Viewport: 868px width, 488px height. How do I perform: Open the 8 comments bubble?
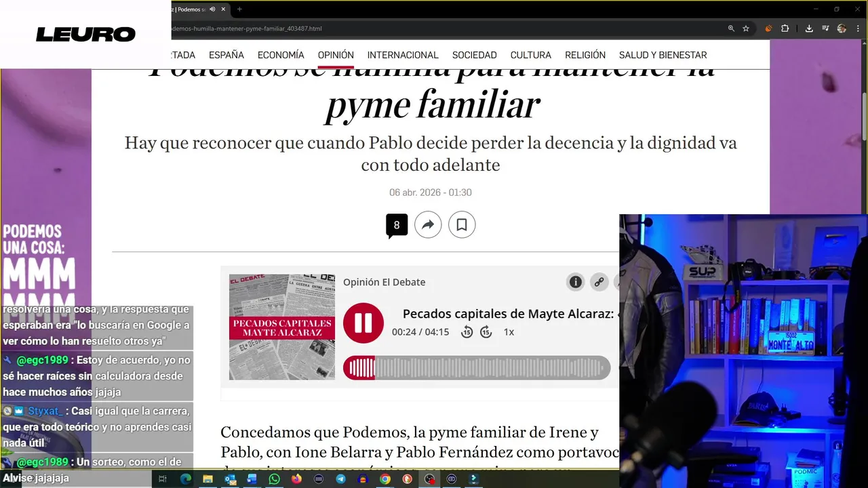397,226
